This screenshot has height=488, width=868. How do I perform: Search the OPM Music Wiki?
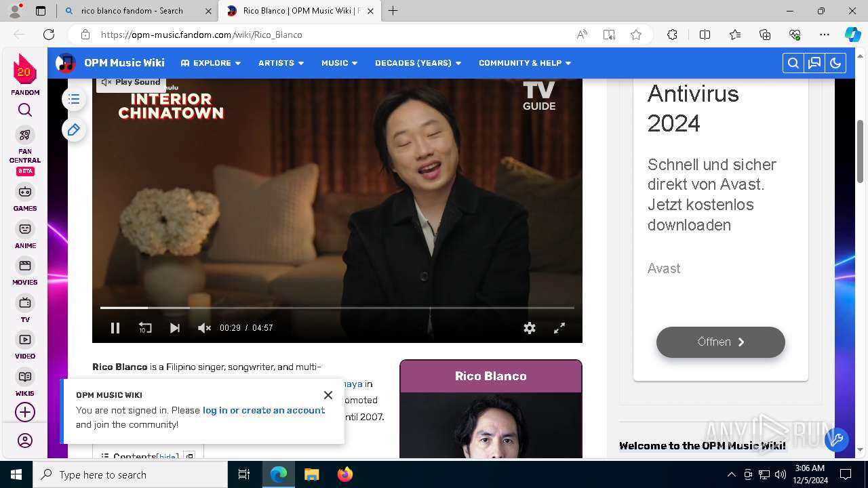(793, 63)
